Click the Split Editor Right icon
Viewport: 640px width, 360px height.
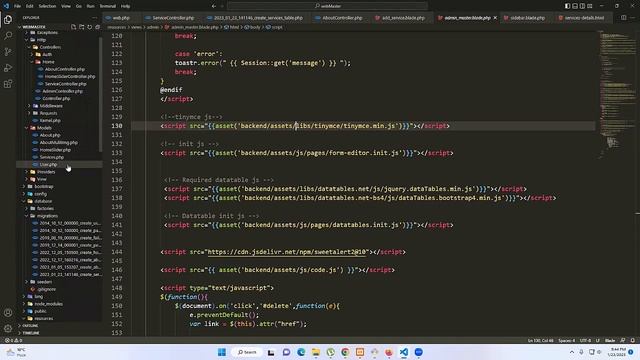(x=624, y=18)
